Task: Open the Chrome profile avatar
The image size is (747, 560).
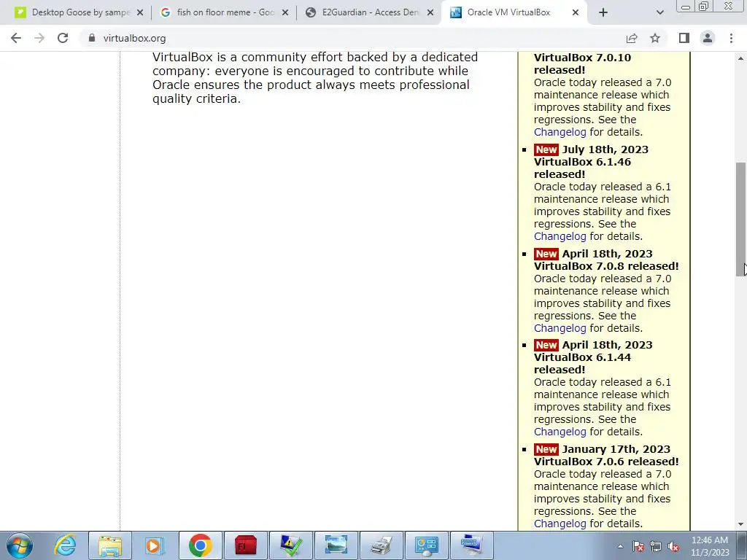Action: tap(708, 38)
